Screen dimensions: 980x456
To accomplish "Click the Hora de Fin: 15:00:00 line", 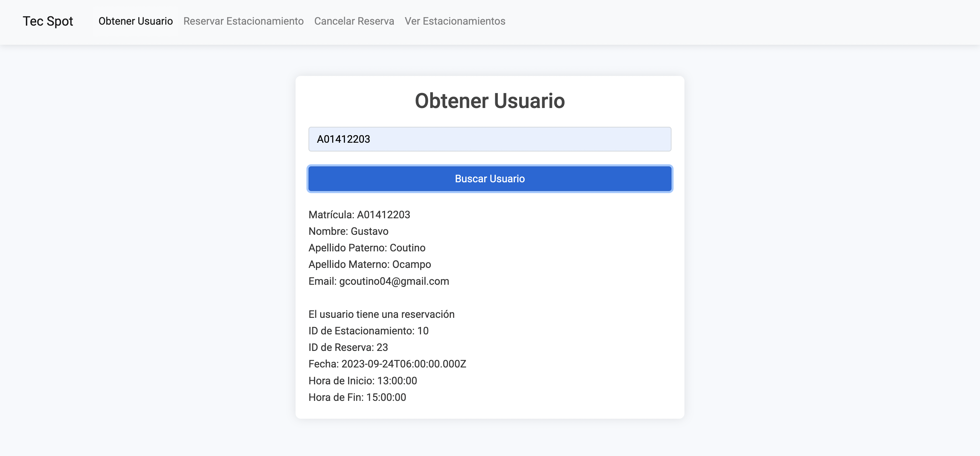I will pyautogui.click(x=357, y=397).
